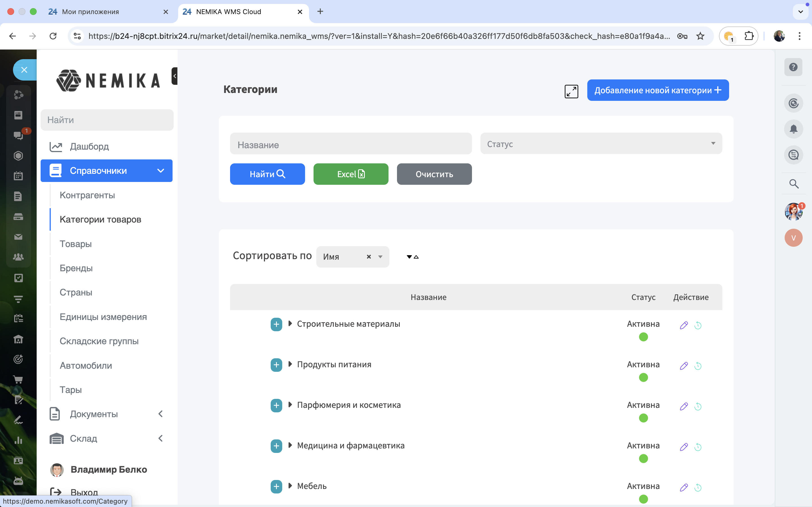Click the Название search input field
The image size is (812, 507).
click(351, 144)
